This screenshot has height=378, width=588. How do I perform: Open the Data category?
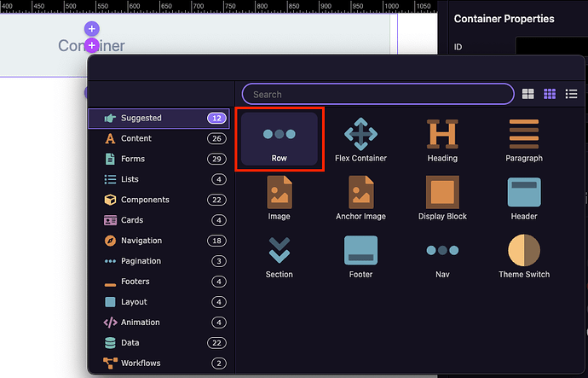(159, 343)
